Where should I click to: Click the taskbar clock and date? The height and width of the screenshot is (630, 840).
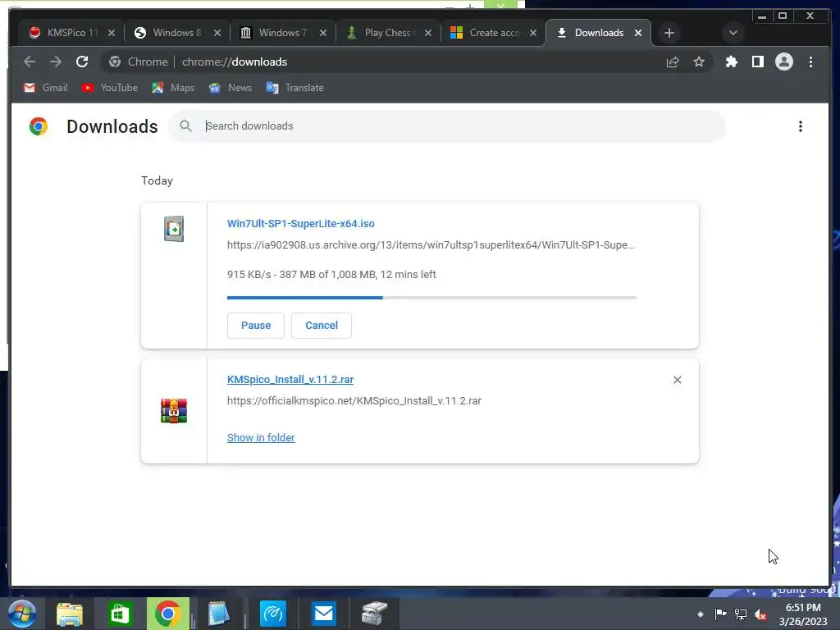point(803,614)
